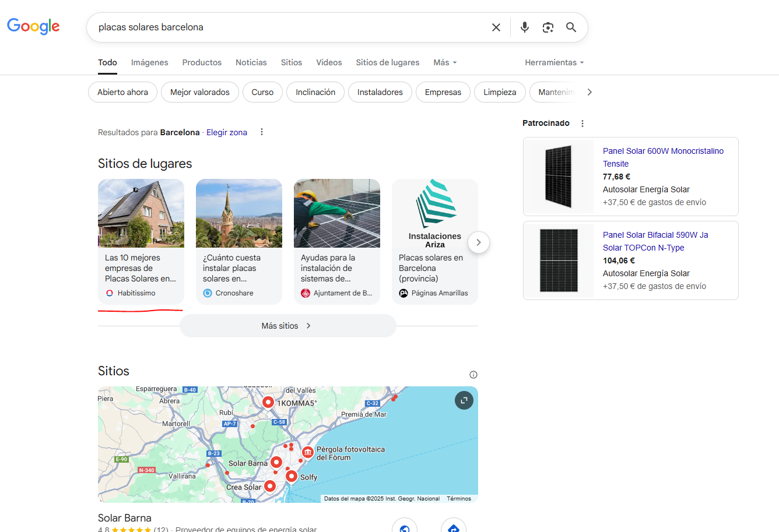Viewport: 779px width, 532px height.
Task: Open Google Lens image search icon
Action: pyautogui.click(x=548, y=27)
